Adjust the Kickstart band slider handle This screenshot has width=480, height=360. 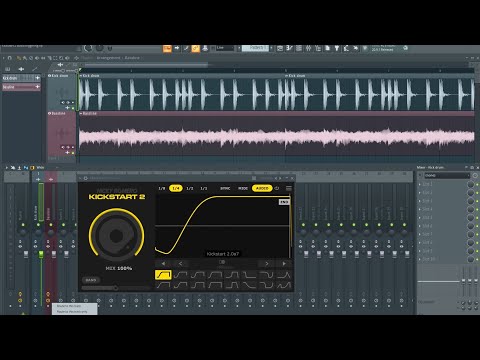(x=115, y=288)
